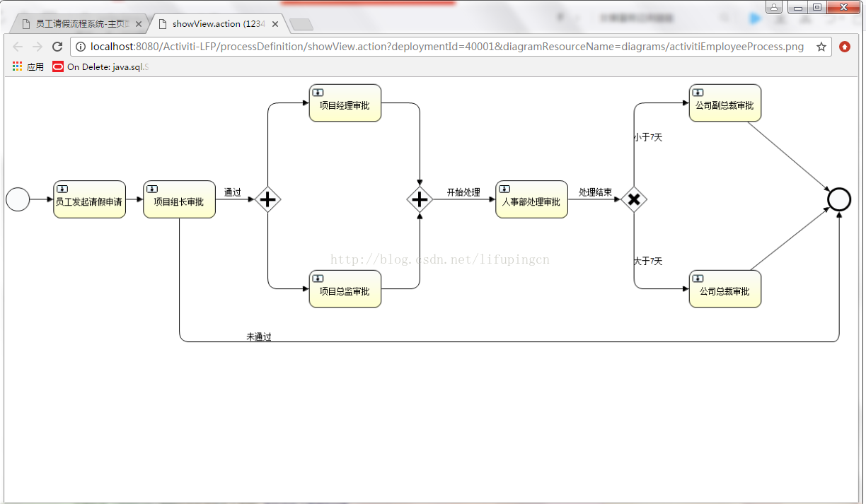This screenshot has width=866, height=504.
Task: Click the start event circle
Action: (18, 199)
